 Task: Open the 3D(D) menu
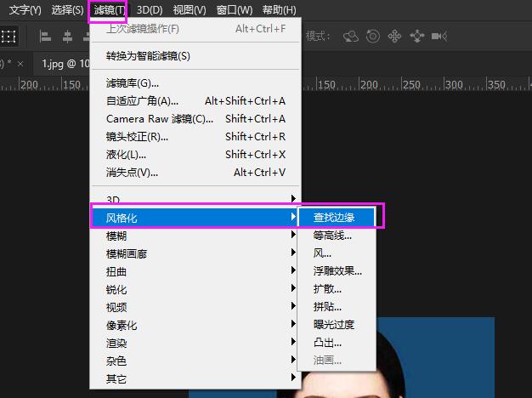point(150,10)
